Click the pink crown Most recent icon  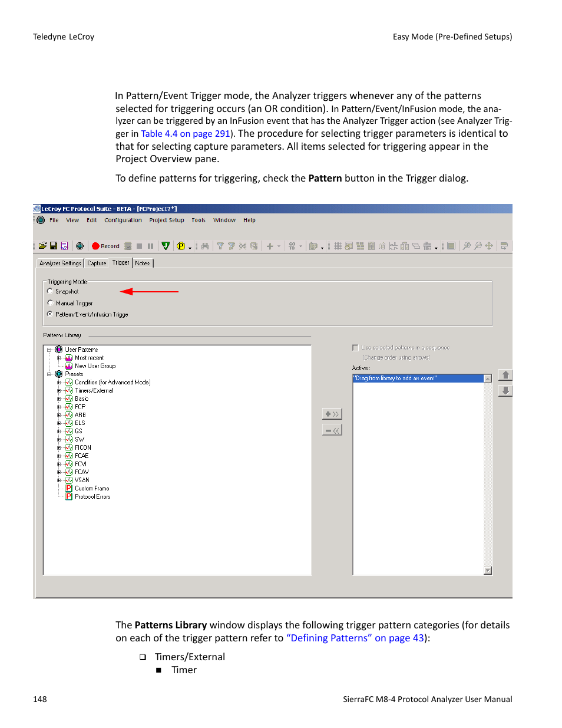click(x=69, y=358)
